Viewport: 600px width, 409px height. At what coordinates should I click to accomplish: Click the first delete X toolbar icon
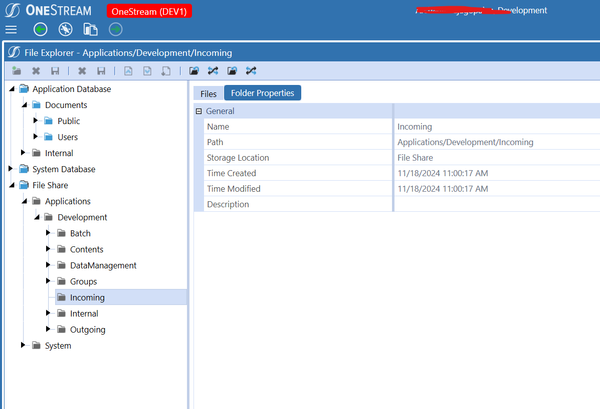(36, 71)
